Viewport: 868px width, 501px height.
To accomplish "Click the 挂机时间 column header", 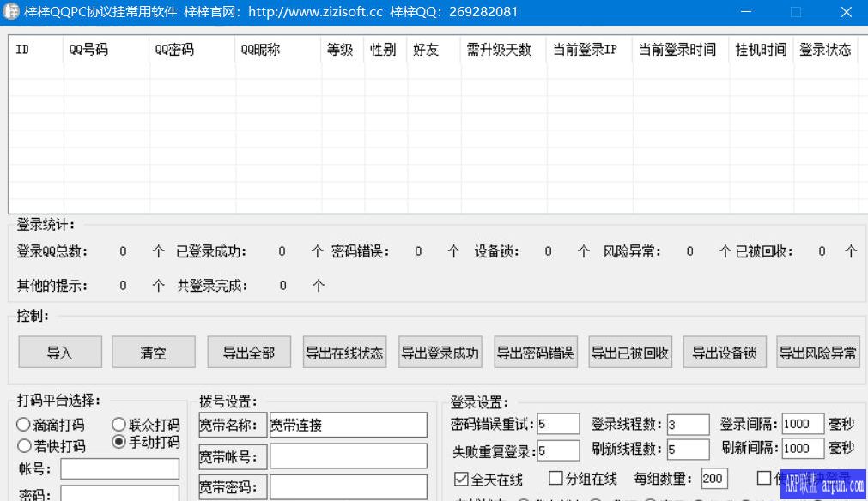I will [762, 50].
